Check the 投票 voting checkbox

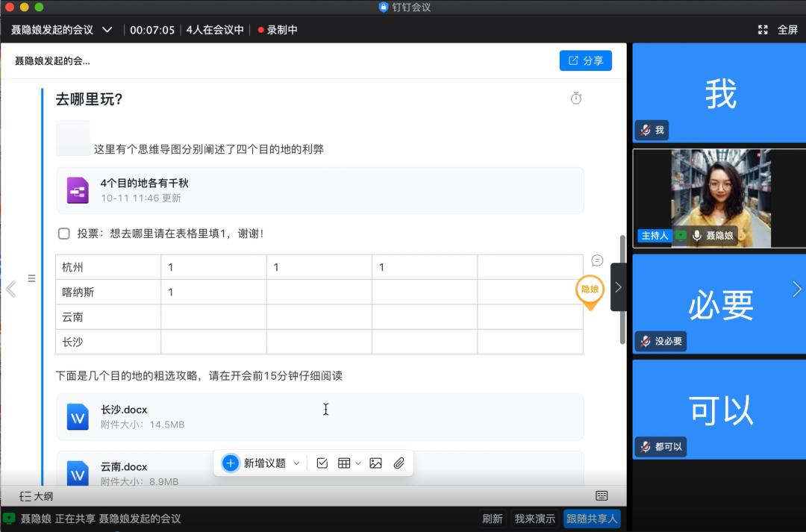[x=64, y=234]
